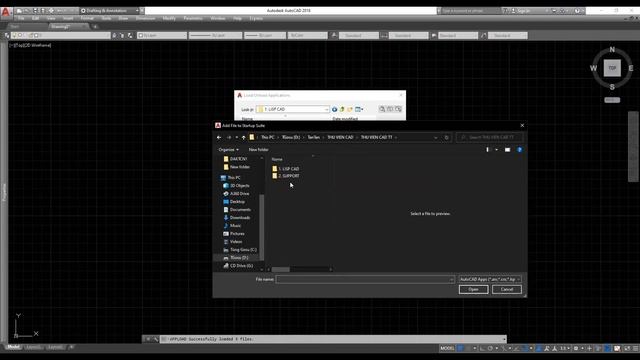This screenshot has width=640, height=360.
Task: Open the ByLayer color dropdown
Action: (162, 36)
